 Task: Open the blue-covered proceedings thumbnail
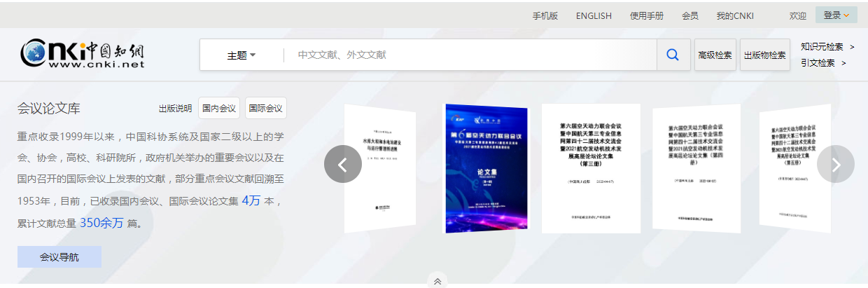click(x=486, y=168)
